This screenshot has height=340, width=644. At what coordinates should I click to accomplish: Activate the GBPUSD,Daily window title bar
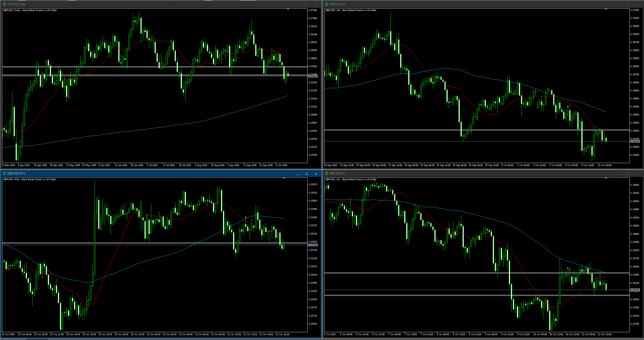pos(151,4)
